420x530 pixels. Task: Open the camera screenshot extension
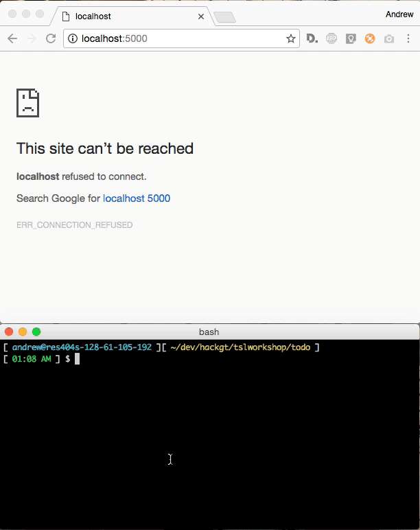[389, 38]
